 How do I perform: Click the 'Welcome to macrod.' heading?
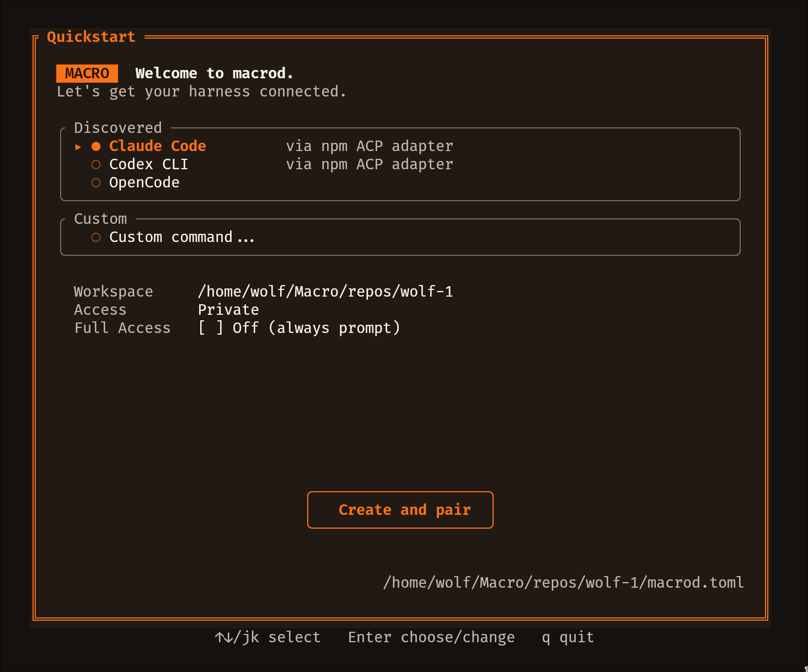click(x=215, y=73)
